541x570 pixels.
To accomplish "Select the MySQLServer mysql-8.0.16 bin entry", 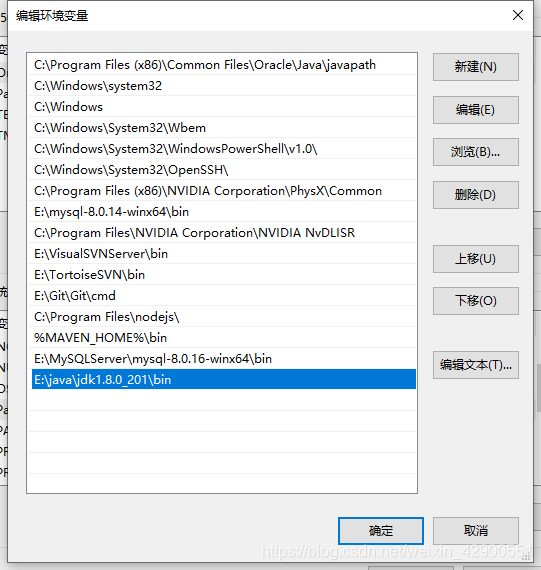I will click(222, 359).
